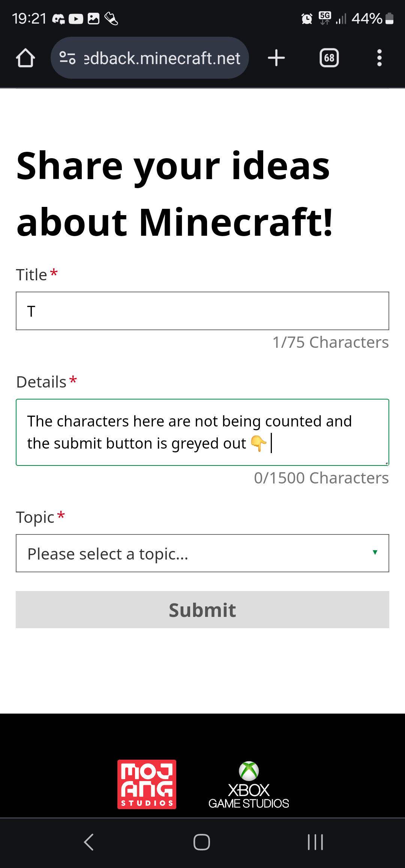Tap the alarm icon in status bar
Image resolution: width=405 pixels, height=868 pixels.
click(x=307, y=18)
